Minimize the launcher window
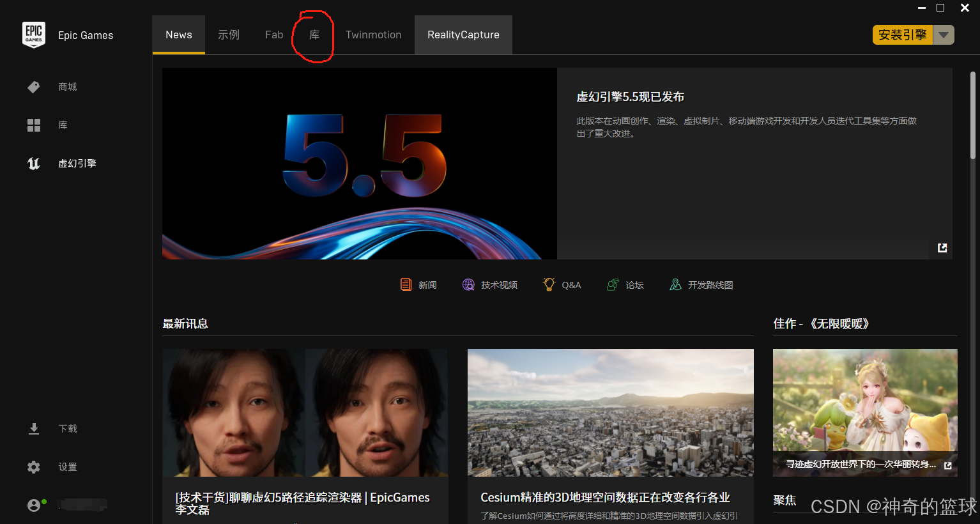Image resolution: width=980 pixels, height=524 pixels. coord(922,8)
